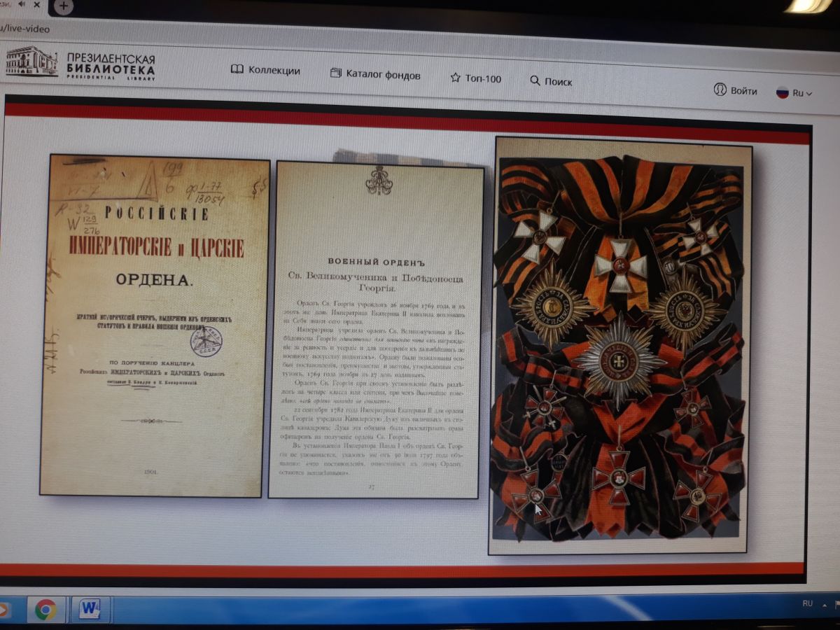The height and width of the screenshot is (630, 840).
Task: Click the tab audio speaker icon
Action: (21, 3)
